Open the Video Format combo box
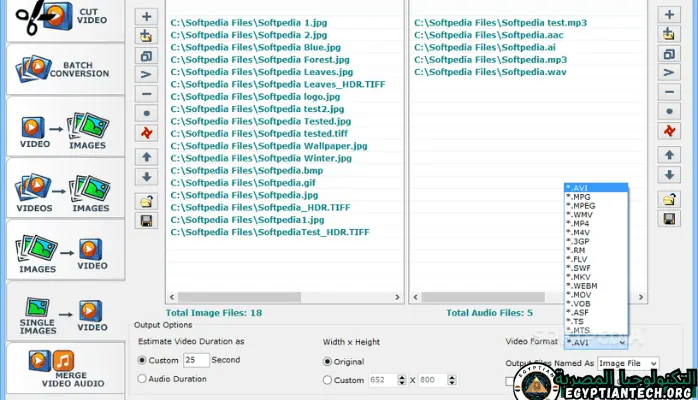The height and width of the screenshot is (400, 698). tap(596, 342)
